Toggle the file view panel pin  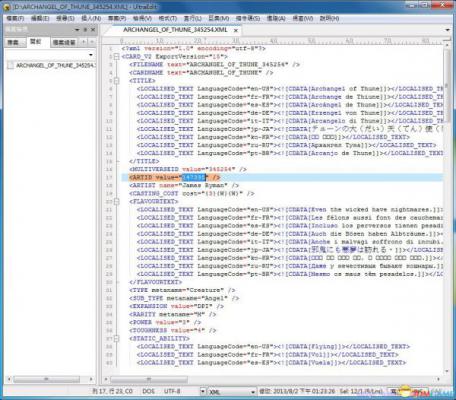[85, 30]
